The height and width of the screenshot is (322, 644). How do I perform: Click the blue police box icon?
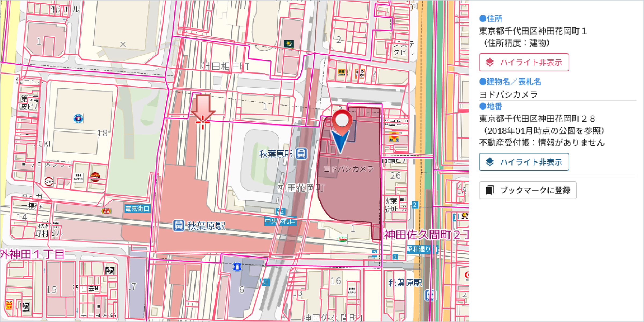click(x=237, y=267)
